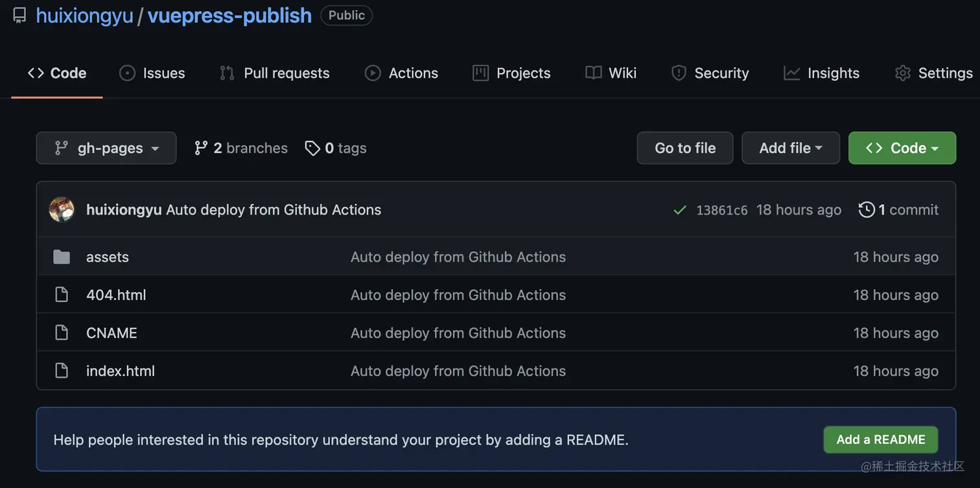Click huixiongyu author name in commit header
The image size is (980, 488).
coord(124,209)
